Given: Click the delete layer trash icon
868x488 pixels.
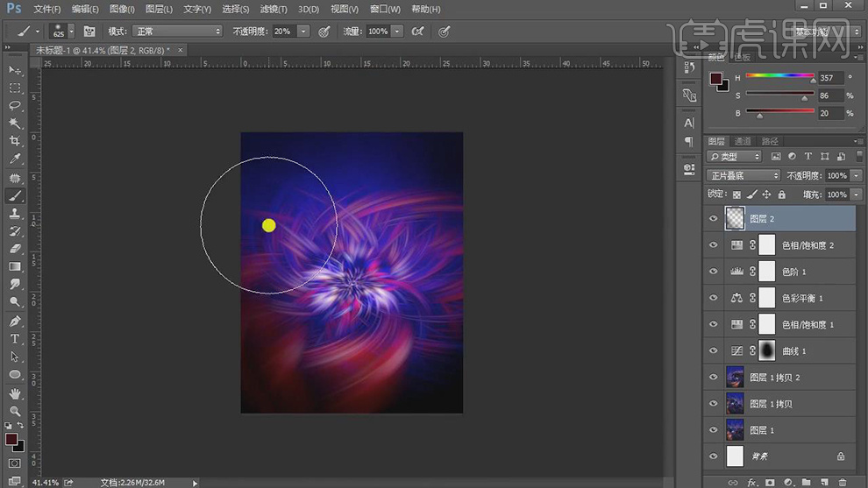Looking at the screenshot, I should click(x=842, y=482).
